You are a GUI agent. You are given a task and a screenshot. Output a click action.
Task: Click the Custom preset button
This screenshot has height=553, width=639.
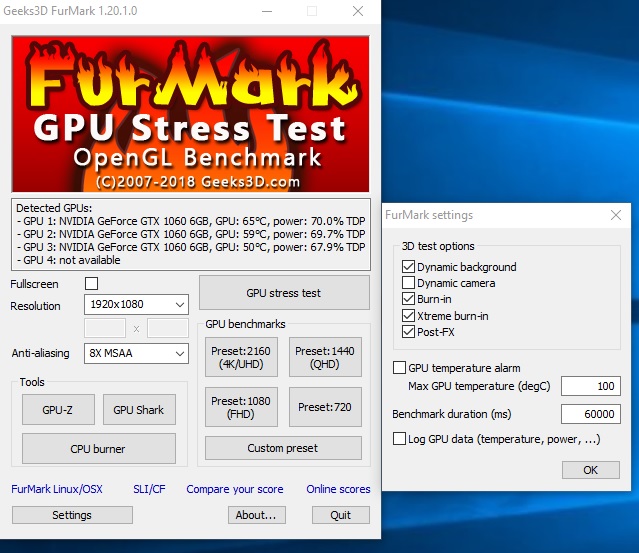(283, 448)
